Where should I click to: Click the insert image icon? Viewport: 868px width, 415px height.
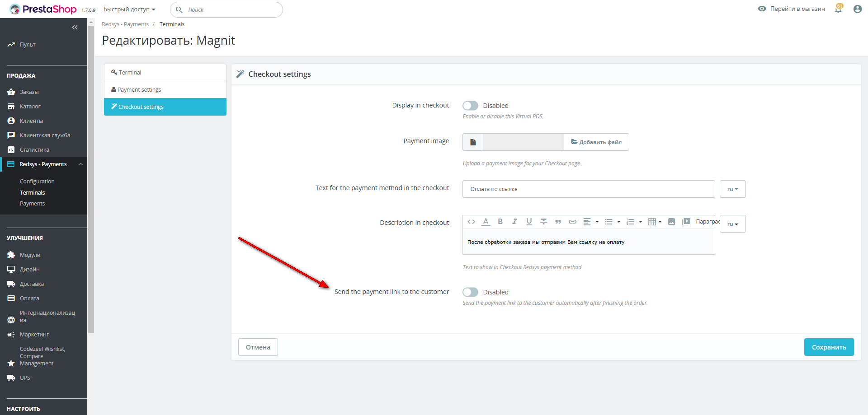coord(671,222)
